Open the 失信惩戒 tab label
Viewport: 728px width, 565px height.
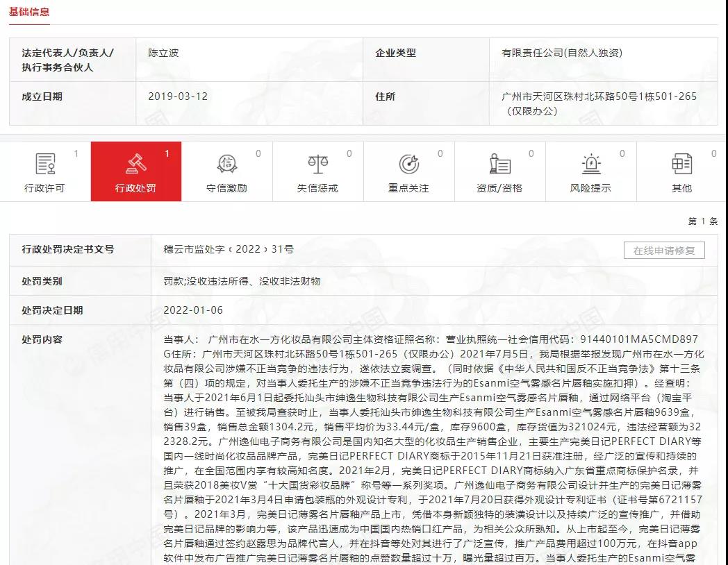(317, 188)
